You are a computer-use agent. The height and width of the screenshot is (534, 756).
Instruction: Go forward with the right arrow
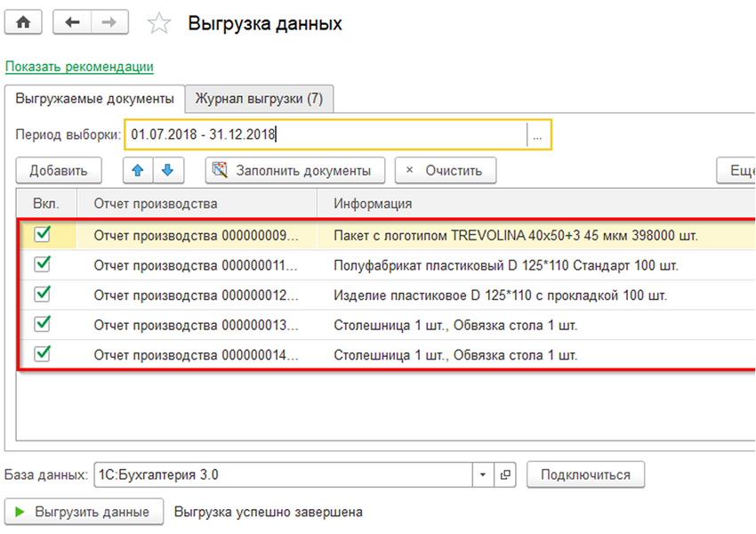click(110, 23)
